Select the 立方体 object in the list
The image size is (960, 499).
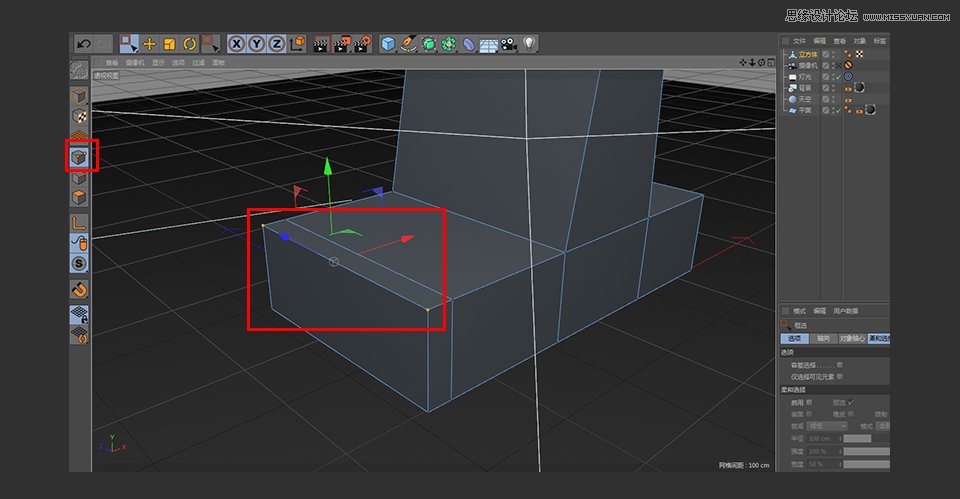click(806, 54)
